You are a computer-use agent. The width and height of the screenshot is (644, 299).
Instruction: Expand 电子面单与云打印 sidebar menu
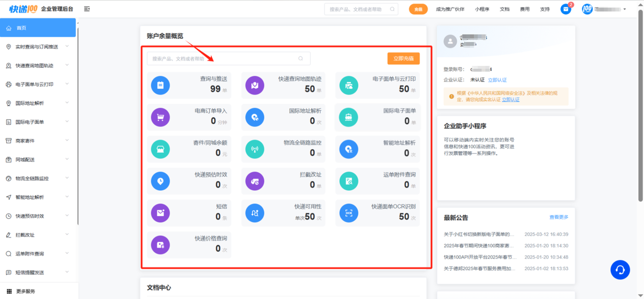pos(39,84)
